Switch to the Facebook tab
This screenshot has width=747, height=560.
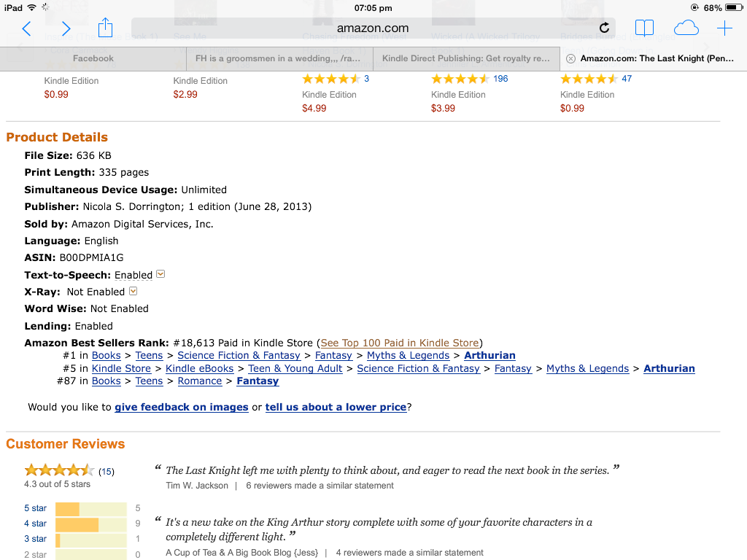click(93, 58)
